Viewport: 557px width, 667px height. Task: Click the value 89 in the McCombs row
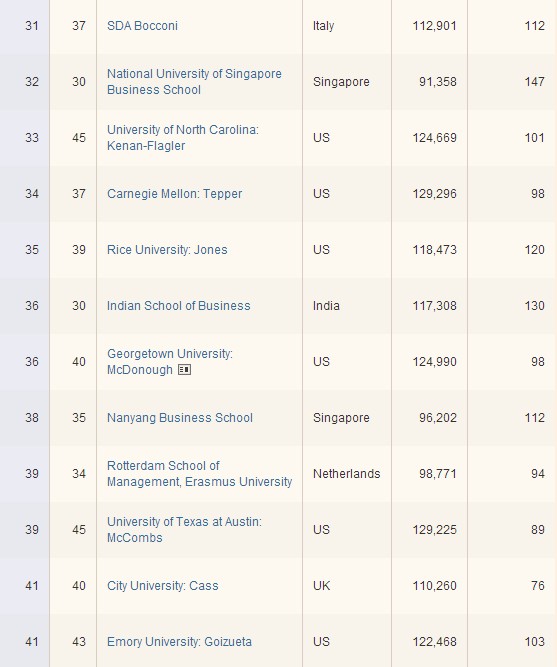pos(538,530)
